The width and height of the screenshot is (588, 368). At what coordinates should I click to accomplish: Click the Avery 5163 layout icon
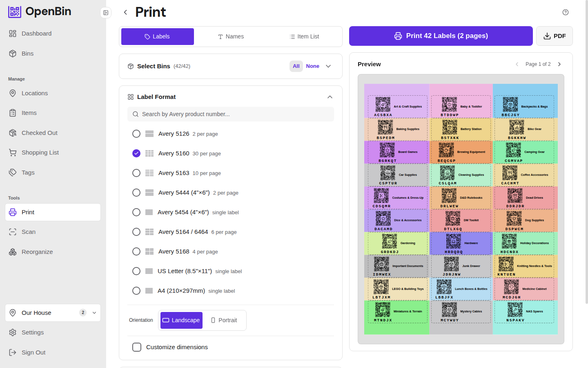point(149,173)
